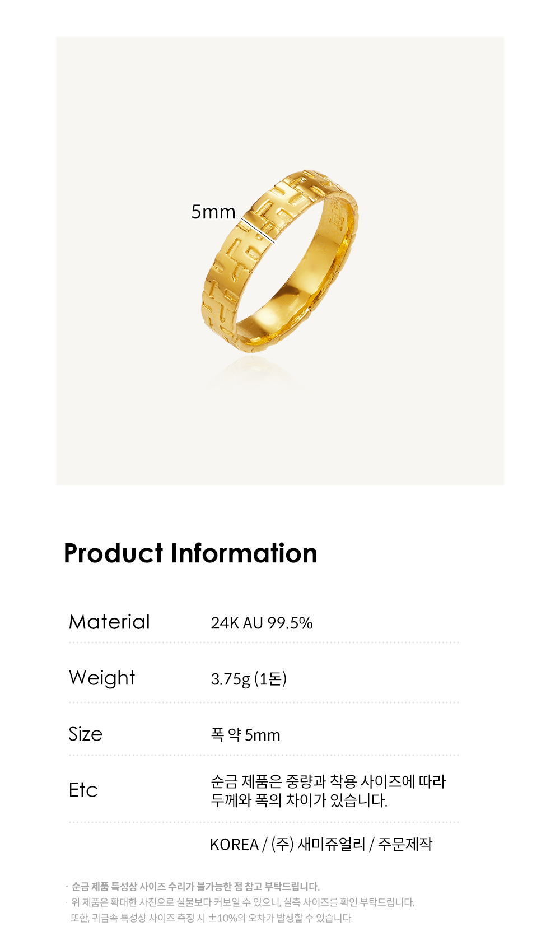Select the Etc row label
The width and height of the screenshot is (560, 950).
83,790
